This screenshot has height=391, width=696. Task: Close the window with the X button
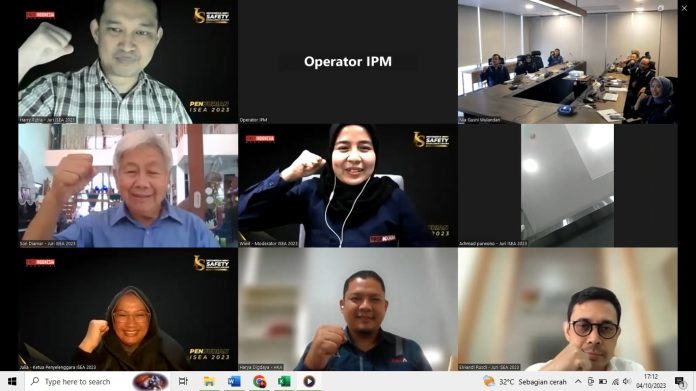tap(684, 8)
